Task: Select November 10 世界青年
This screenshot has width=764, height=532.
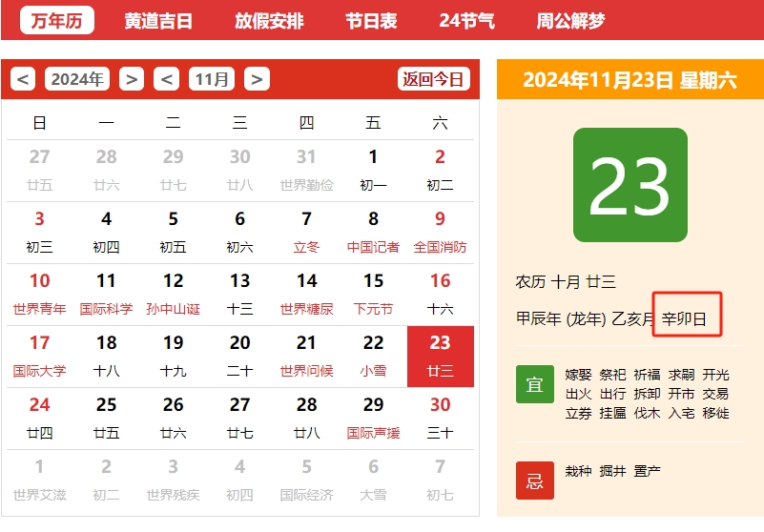Action: pos(39,295)
